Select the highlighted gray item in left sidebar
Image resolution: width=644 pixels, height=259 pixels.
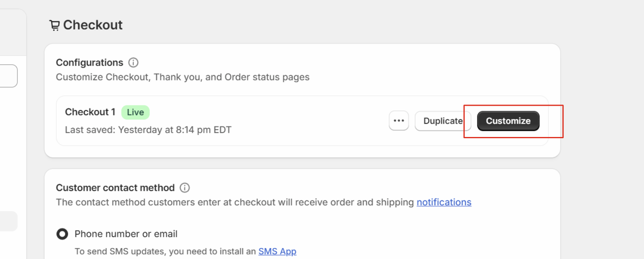coord(8,221)
